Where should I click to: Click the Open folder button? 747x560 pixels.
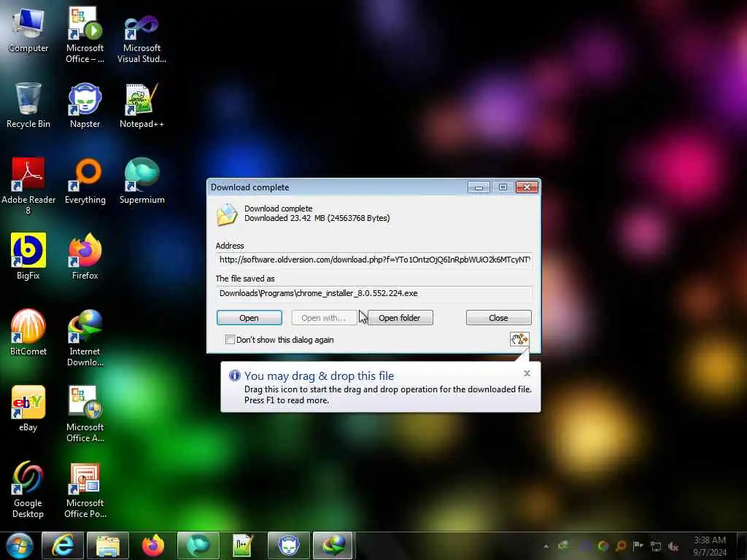(x=400, y=318)
